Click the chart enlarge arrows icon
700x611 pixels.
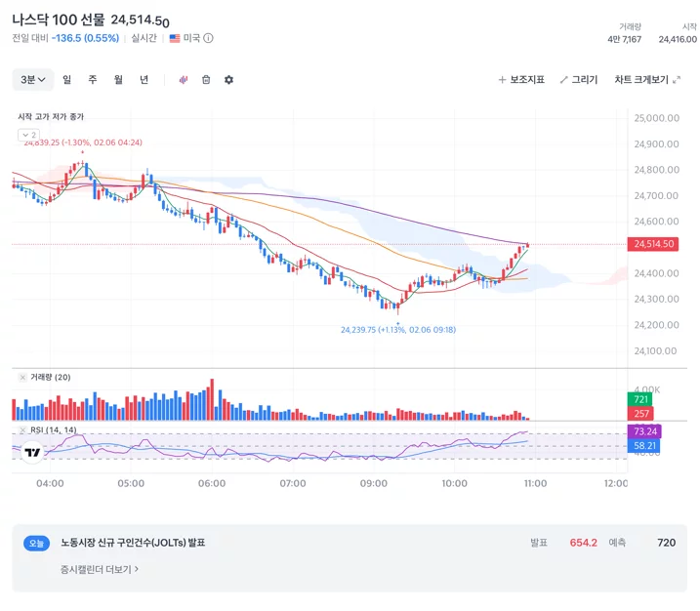coord(677,80)
